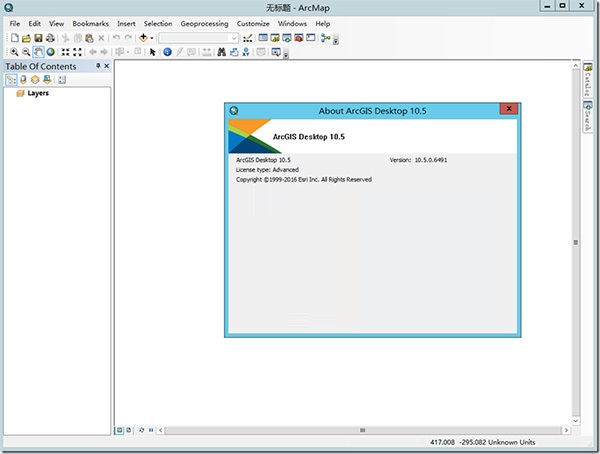Click the Paste clipboard icon
Viewport: 600px width, 454px height.
click(89, 38)
